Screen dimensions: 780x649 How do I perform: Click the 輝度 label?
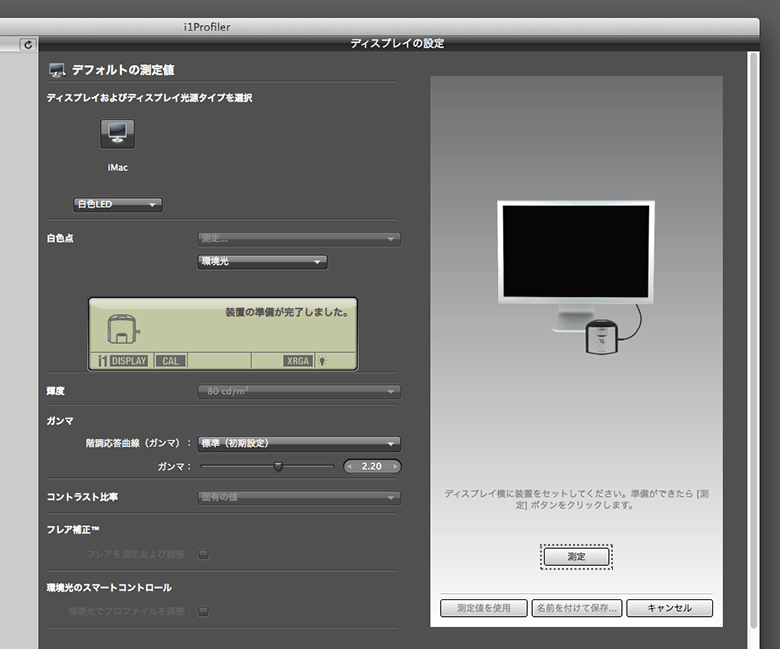pos(55,391)
